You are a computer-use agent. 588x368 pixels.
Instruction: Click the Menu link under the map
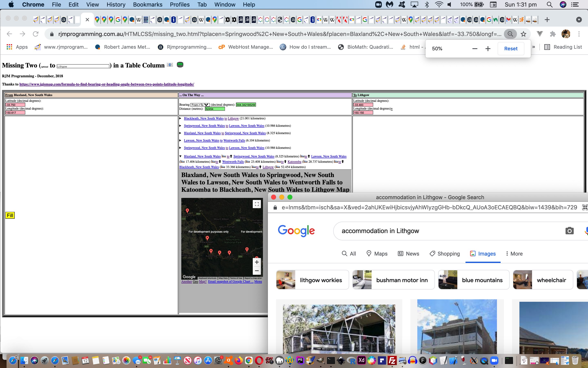pyautogui.click(x=258, y=282)
